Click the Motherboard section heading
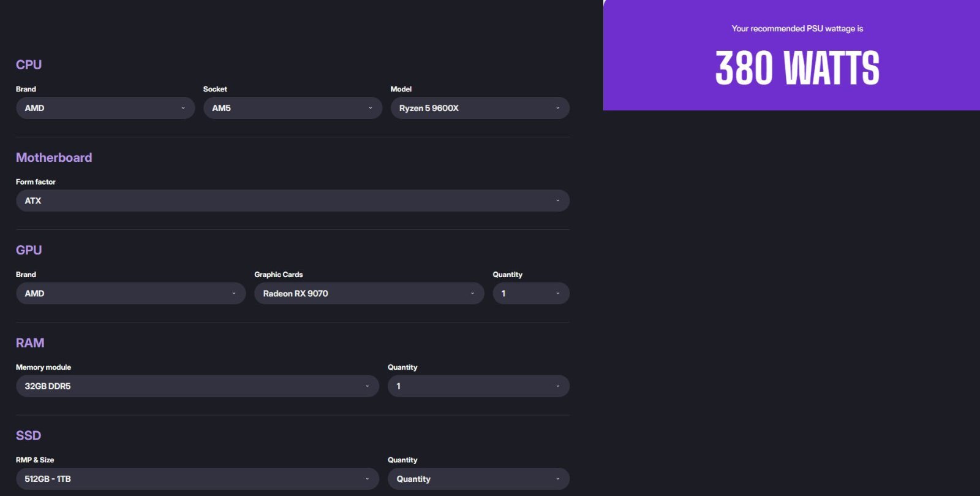980x496 pixels. [54, 158]
